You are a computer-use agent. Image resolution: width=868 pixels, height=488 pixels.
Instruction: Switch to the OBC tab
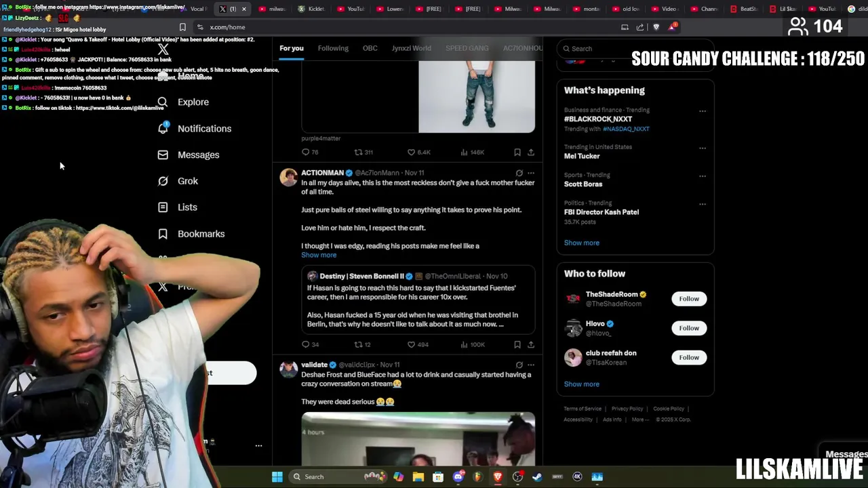click(370, 48)
